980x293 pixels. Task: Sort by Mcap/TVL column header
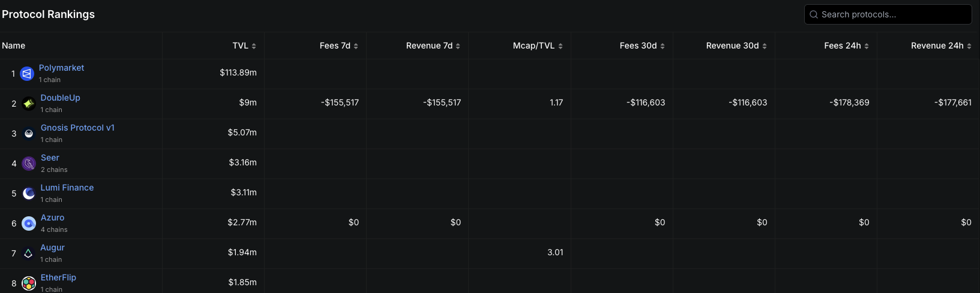click(x=538, y=46)
